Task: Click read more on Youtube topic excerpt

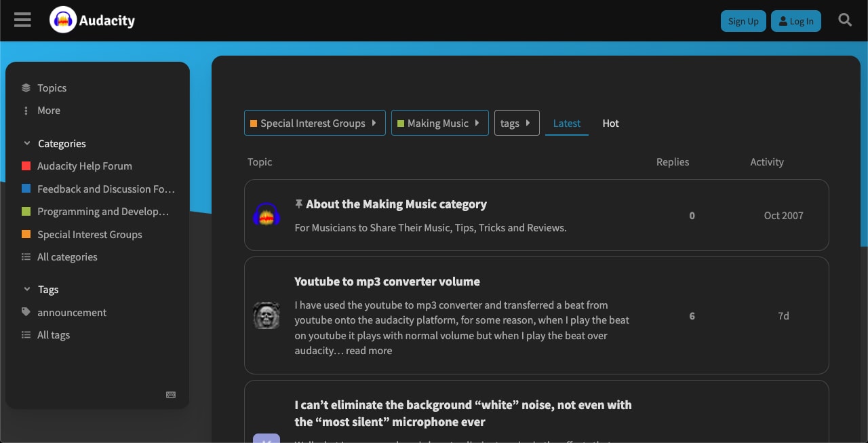Action: 369,351
